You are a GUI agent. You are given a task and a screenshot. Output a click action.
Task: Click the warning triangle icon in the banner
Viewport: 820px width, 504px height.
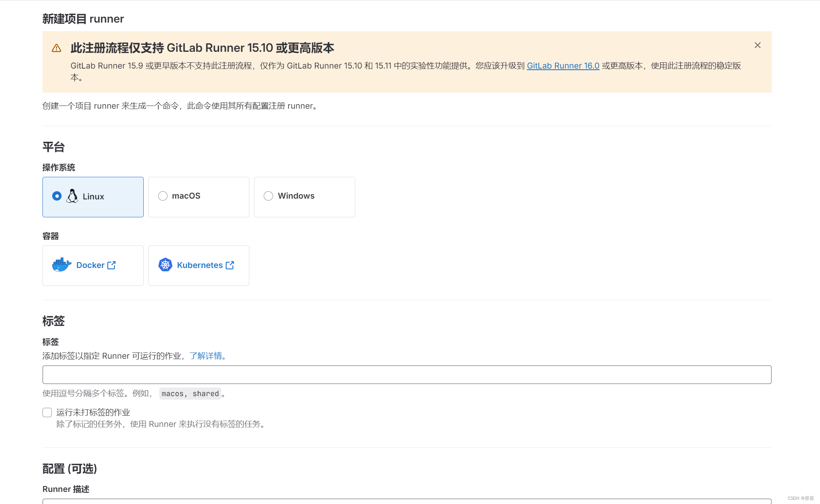pyautogui.click(x=56, y=48)
